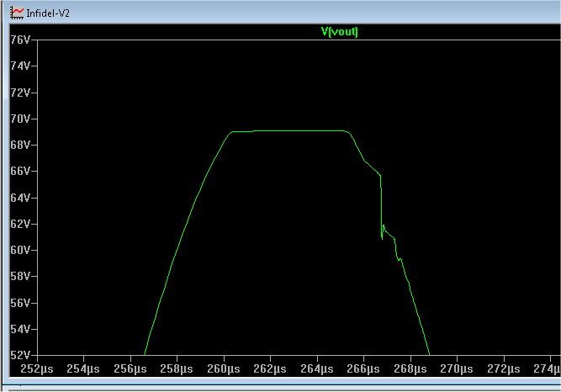Click the rising edge of the green trace at 60V
This screenshot has width=561, height=392.
(177, 250)
